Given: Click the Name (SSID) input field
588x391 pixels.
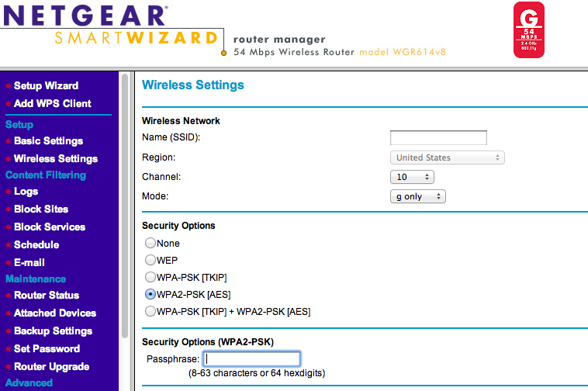Looking at the screenshot, I should coord(438,137).
